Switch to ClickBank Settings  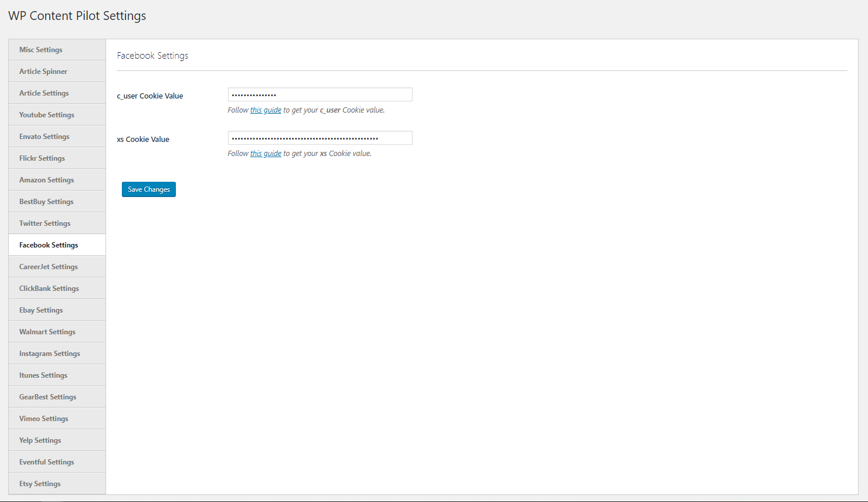point(49,288)
